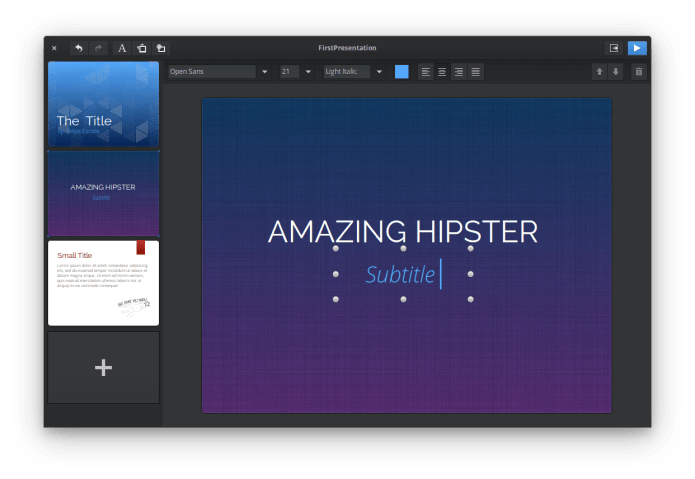The height and width of the screenshot is (479, 695).
Task: Start the slideshow with the play button
Action: pyautogui.click(x=637, y=47)
